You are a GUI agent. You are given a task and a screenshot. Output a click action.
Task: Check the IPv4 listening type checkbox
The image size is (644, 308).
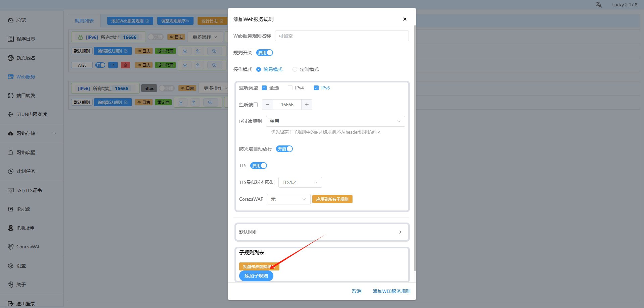tap(290, 88)
